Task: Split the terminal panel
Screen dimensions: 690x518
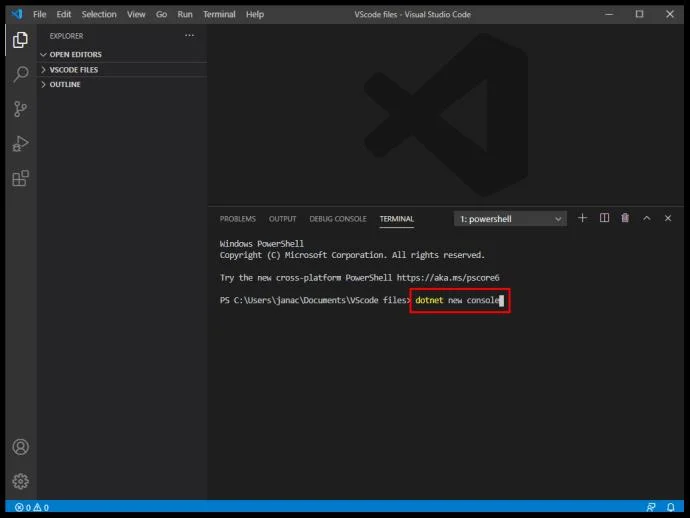Action: point(604,218)
